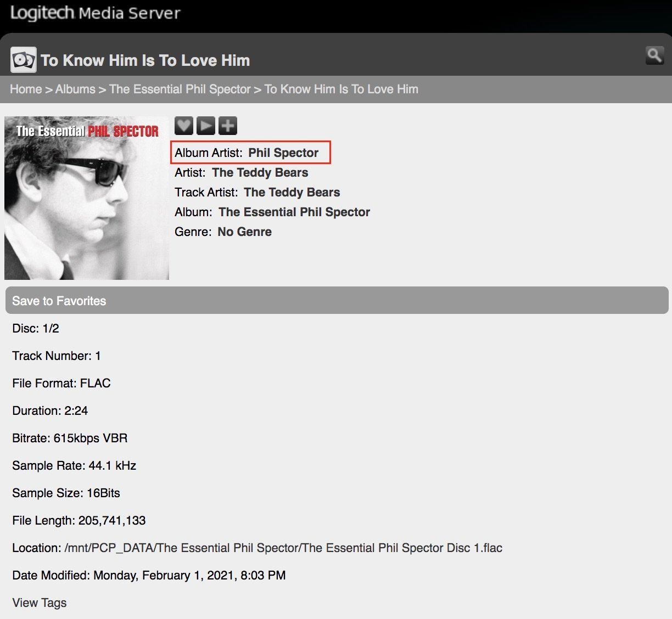672x619 pixels.
Task: Select Artist The Teddy Bears link
Action: (260, 172)
